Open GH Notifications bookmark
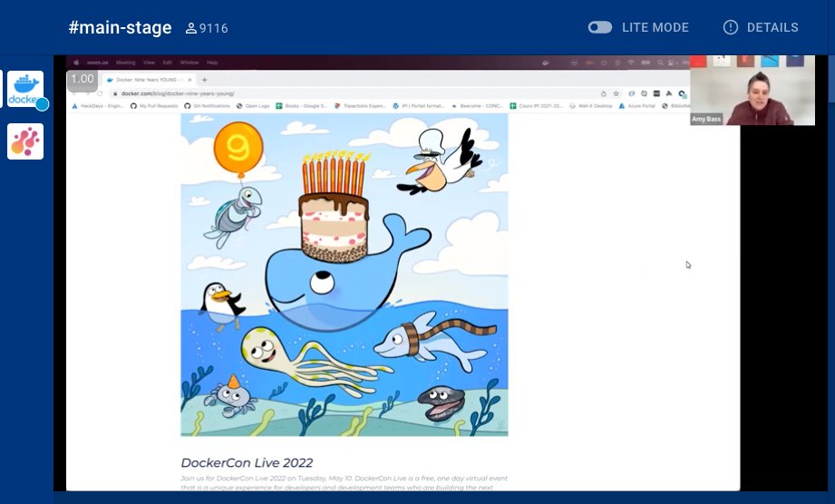 click(x=207, y=106)
